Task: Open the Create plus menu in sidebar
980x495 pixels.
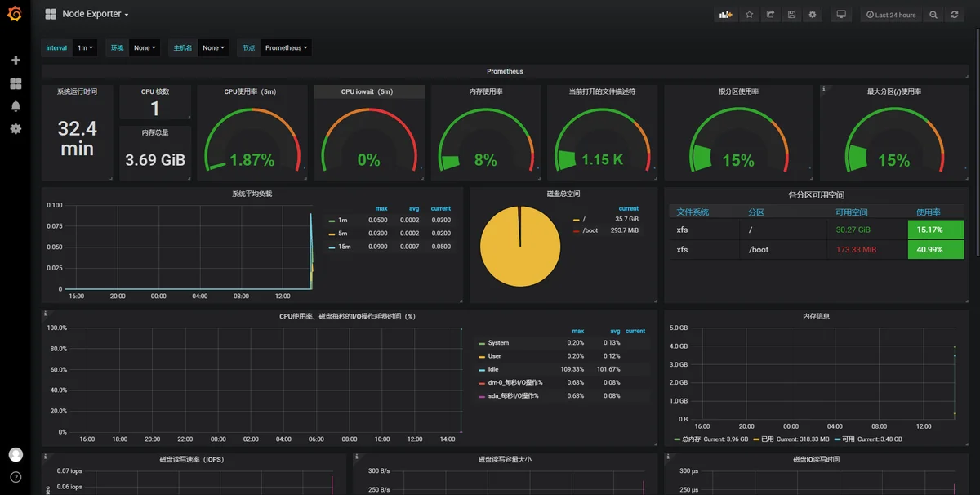Action: (16, 60)
